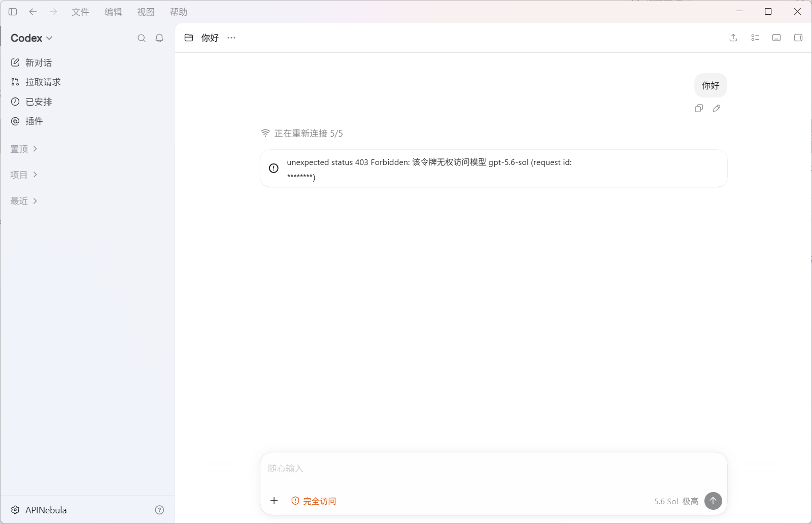Open APINebula settings at the sidebar bottom
Screen dimensions: 812x524
[x=39, y=510]
